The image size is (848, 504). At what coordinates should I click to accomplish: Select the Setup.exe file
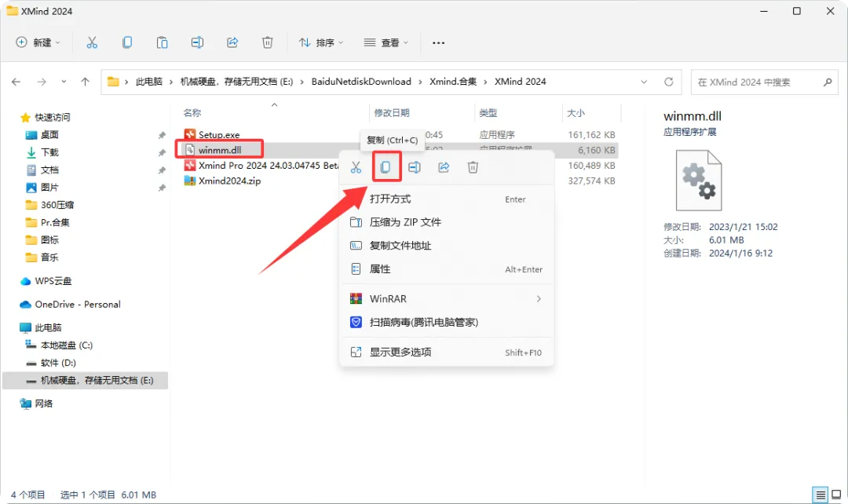219,135
